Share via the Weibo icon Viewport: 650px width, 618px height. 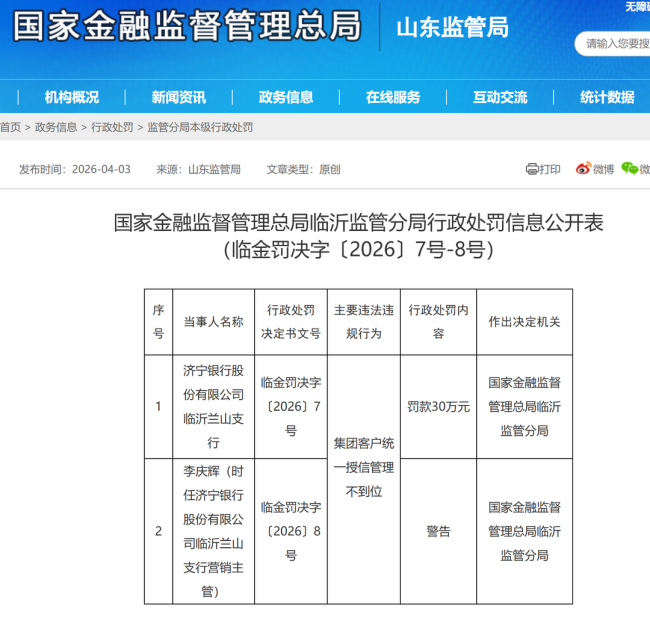pos(583,168)
